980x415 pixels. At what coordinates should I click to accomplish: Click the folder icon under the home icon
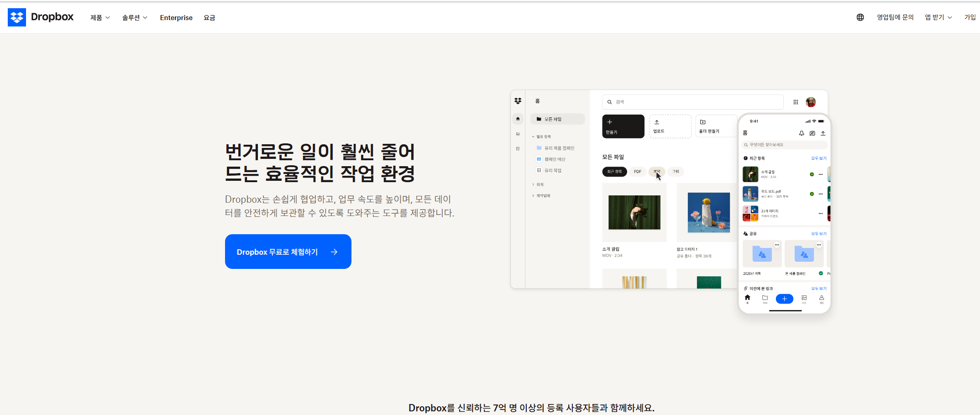pos(518,134)
